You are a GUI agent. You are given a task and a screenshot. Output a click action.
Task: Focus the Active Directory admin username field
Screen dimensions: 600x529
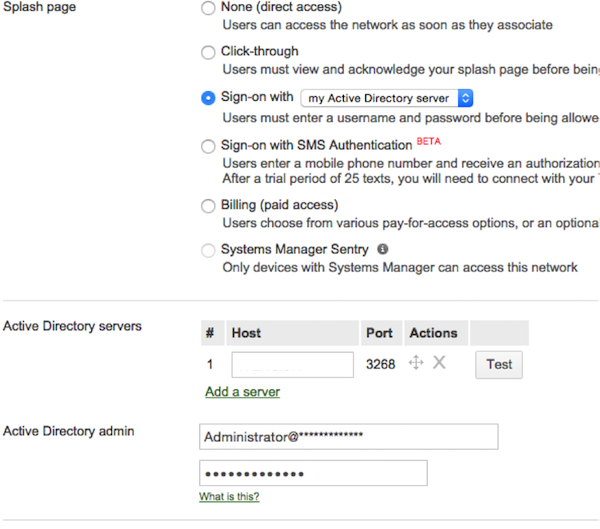pos(348,437)
